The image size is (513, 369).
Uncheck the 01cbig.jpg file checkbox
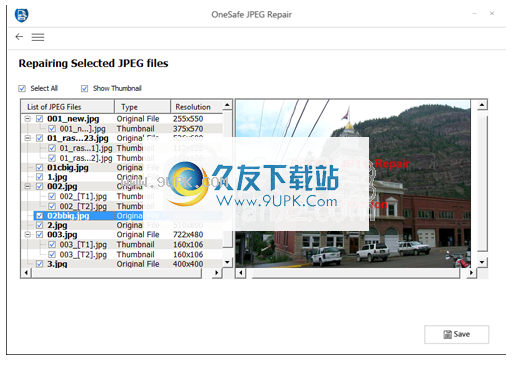click(x=39, y=167)
